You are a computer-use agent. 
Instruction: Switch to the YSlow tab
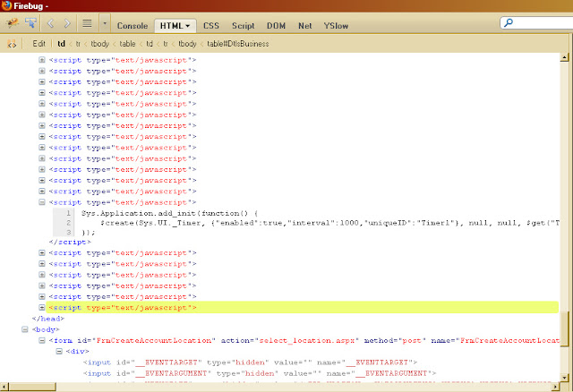[x=336, y=26]
